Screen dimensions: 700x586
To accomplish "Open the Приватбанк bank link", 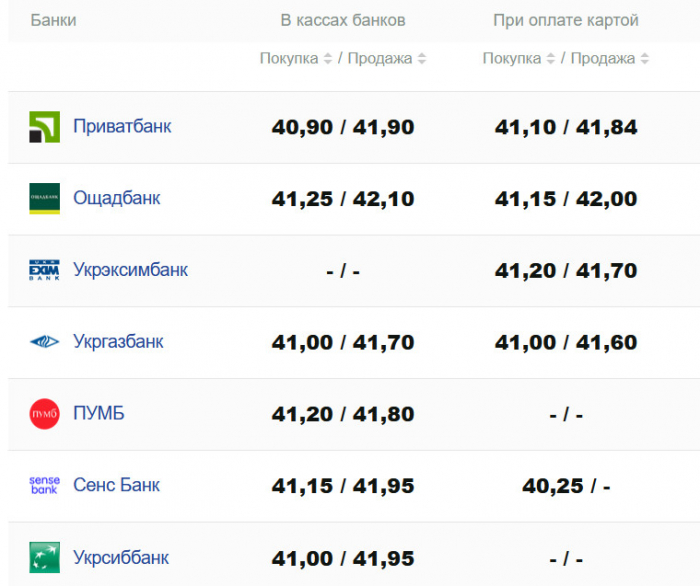I will (122, 127).
